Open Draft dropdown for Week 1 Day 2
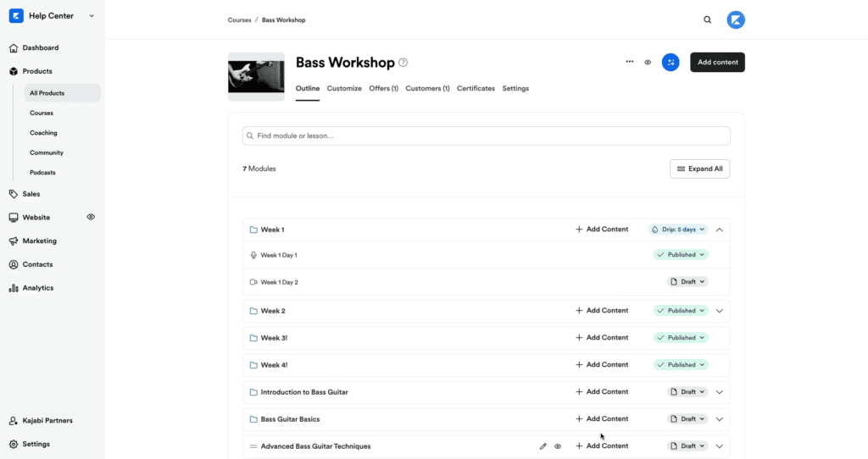The width and height of the screenshot is (868, 459). point(687,282)
